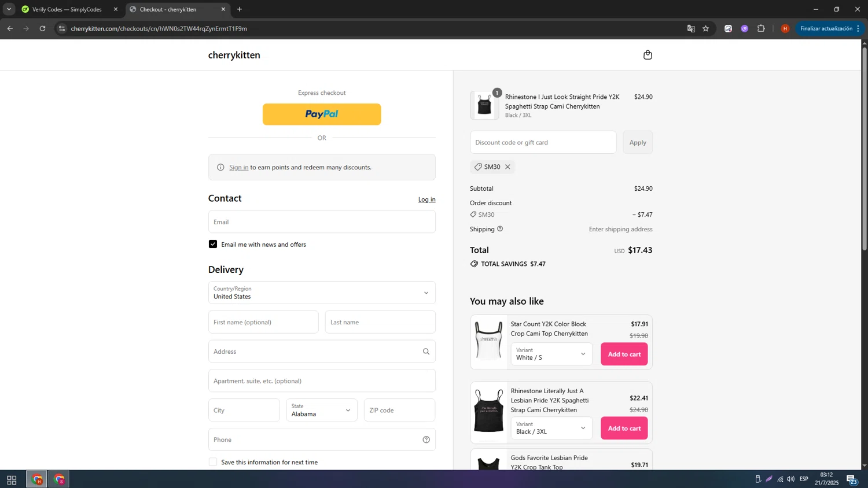Focus the ZIP code field
This screenshot has height=488, width=868.
(x=399, y=410)
